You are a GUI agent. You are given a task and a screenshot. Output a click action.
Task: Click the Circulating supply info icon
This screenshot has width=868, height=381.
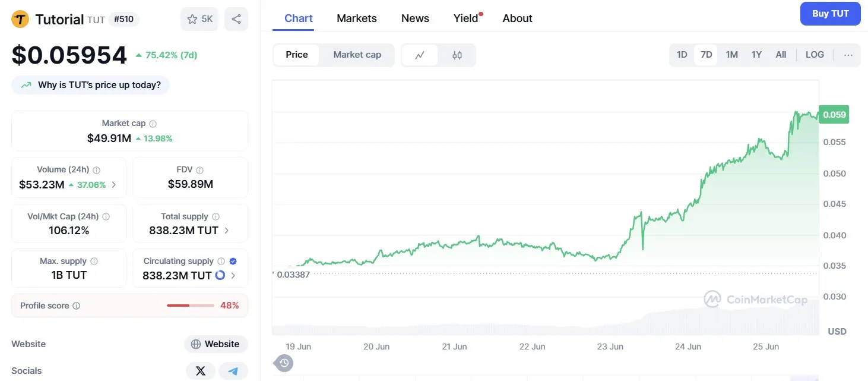(221, 262)
